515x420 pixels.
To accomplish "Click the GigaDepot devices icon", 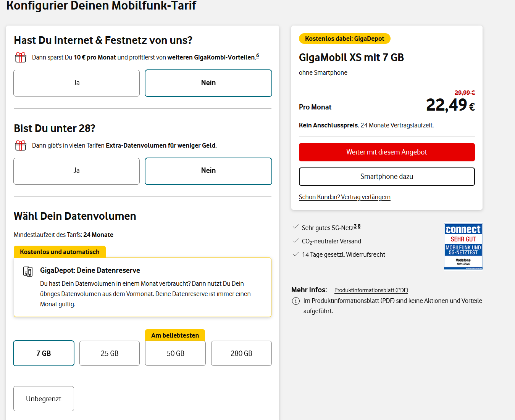I will point(28,271).
